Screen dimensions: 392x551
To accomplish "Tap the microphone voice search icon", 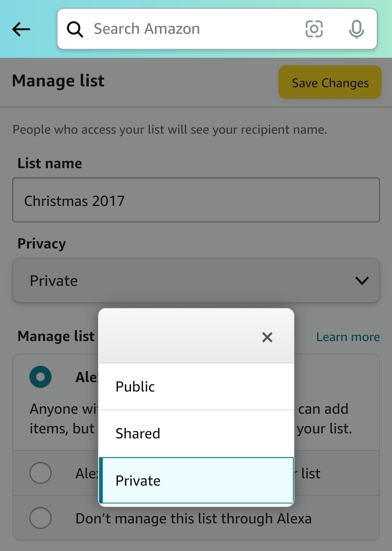I will pos(356,29).
